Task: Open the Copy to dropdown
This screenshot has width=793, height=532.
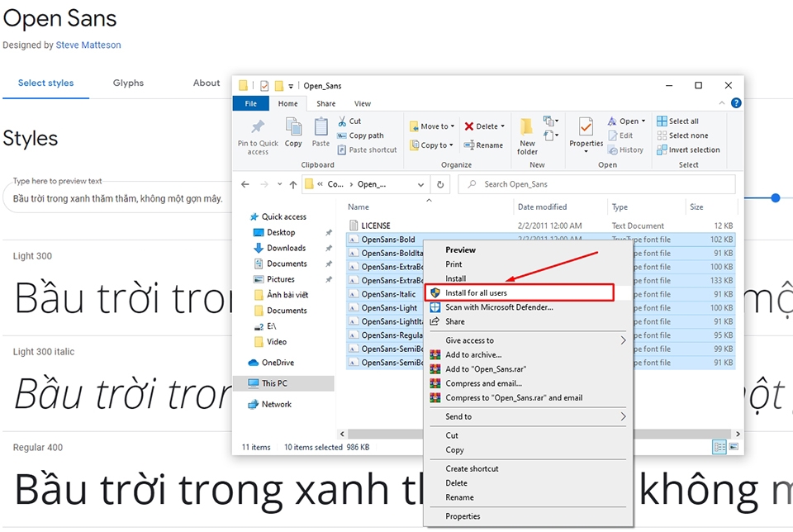Action: pos(431,145)
